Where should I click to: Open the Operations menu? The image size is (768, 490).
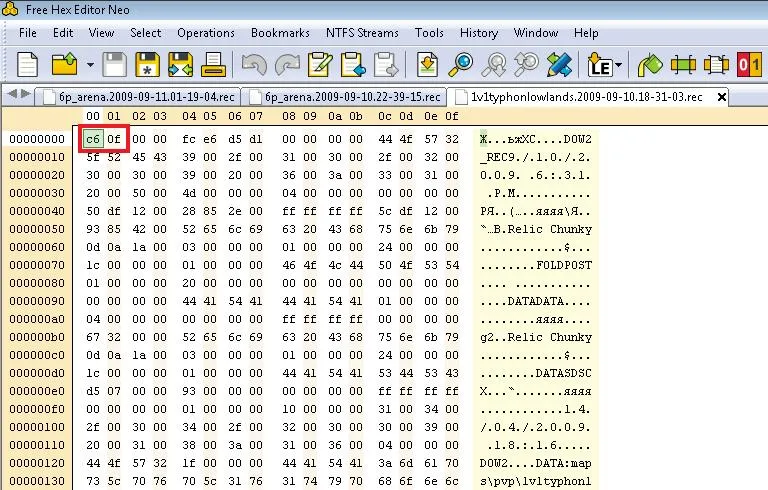206,33
